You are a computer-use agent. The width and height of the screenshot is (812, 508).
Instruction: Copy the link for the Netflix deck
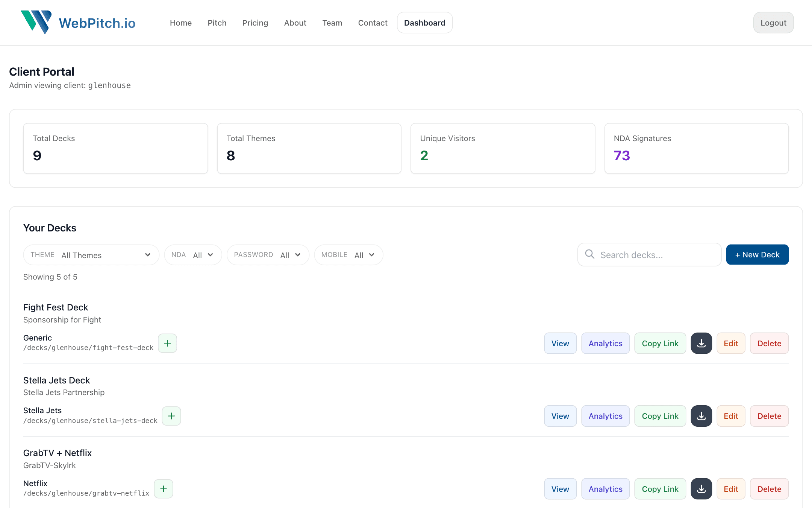[x=660, y=488]
